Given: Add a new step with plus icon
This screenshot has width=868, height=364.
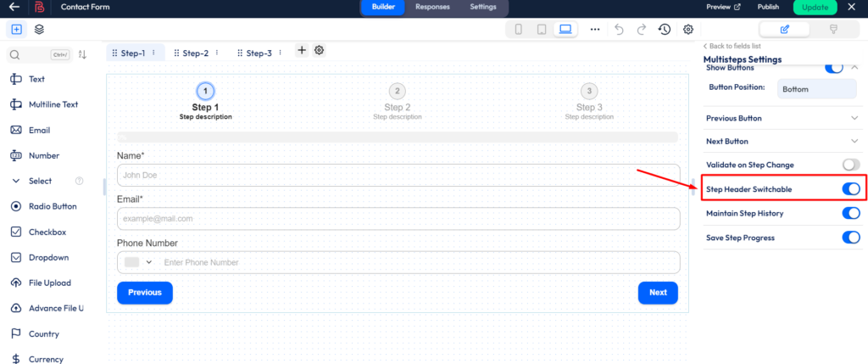Looking at the screenshot, I should pos(302,50).
